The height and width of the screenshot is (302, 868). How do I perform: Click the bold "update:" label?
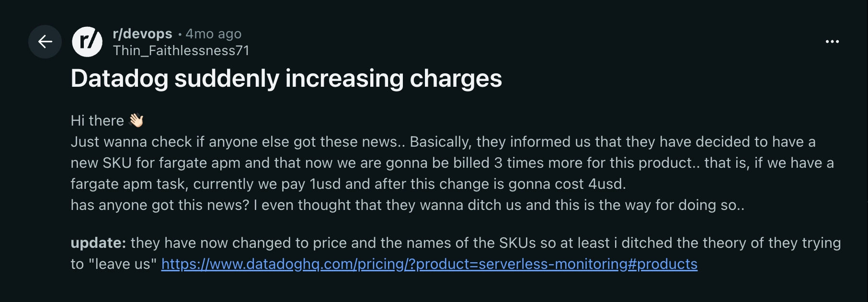point(98,243)
